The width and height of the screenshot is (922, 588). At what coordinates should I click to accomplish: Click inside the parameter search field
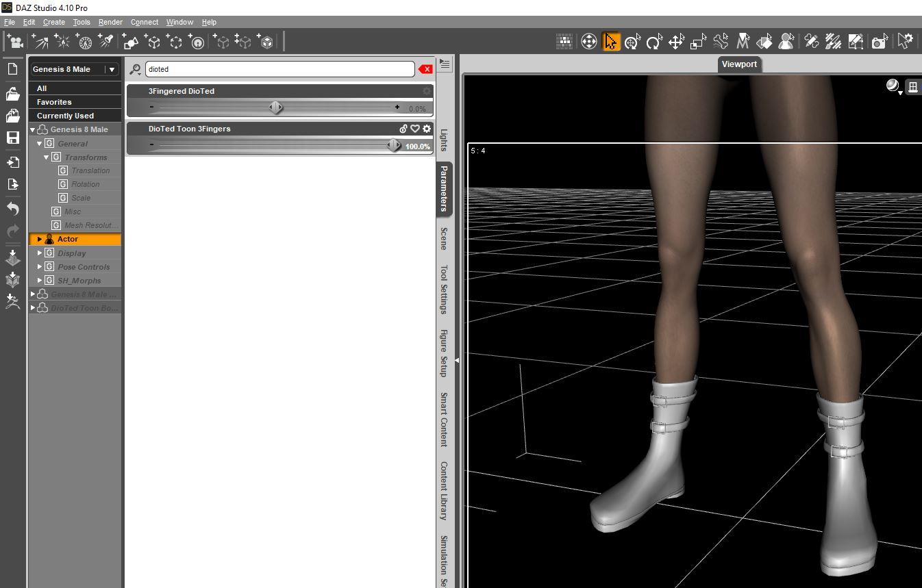coord(279,69)
